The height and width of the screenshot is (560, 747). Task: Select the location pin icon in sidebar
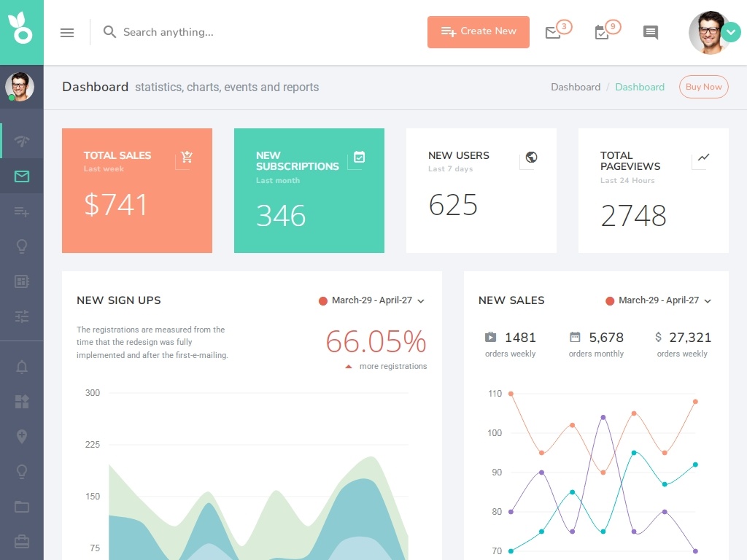pos(22,436)
